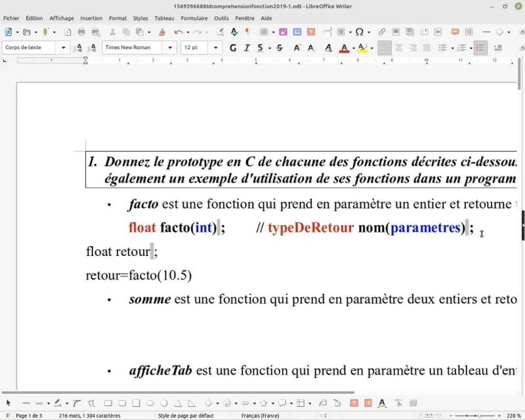Run spell checking from the toolbar
This screenshot has width=525, height=420.
coord(234,31)
